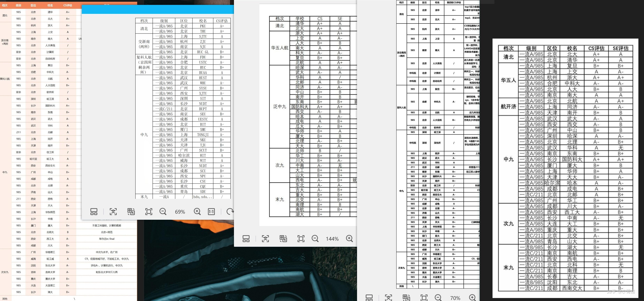Click blue title bar of 69% viewer
644x301 pixels.
tap(158, 9)
